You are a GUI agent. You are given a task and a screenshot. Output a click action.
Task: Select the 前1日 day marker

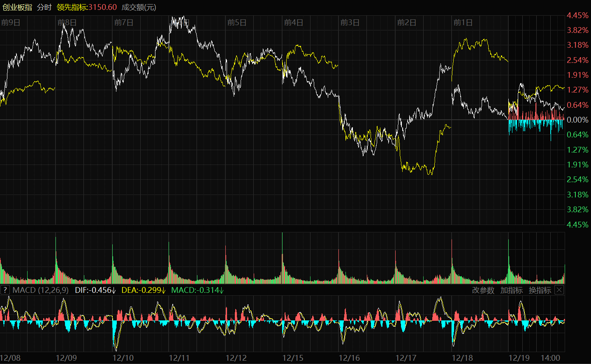pos(463,22)
